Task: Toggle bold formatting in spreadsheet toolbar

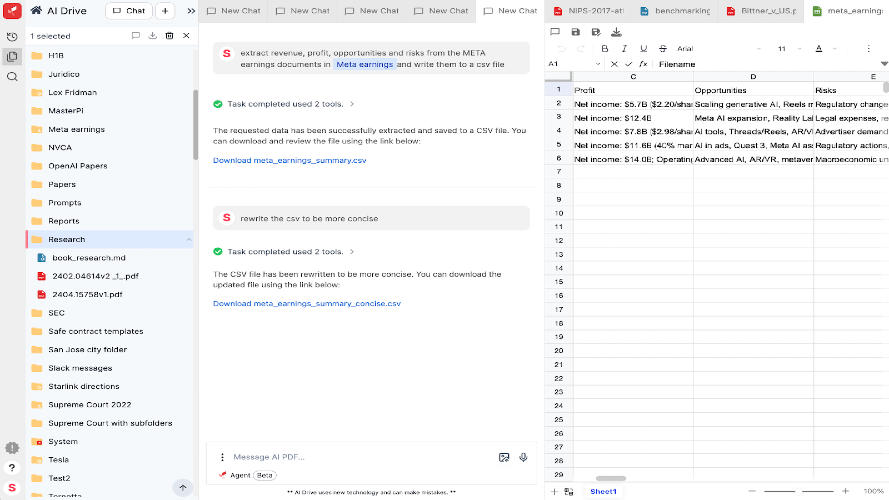Action: coord(605,48)
